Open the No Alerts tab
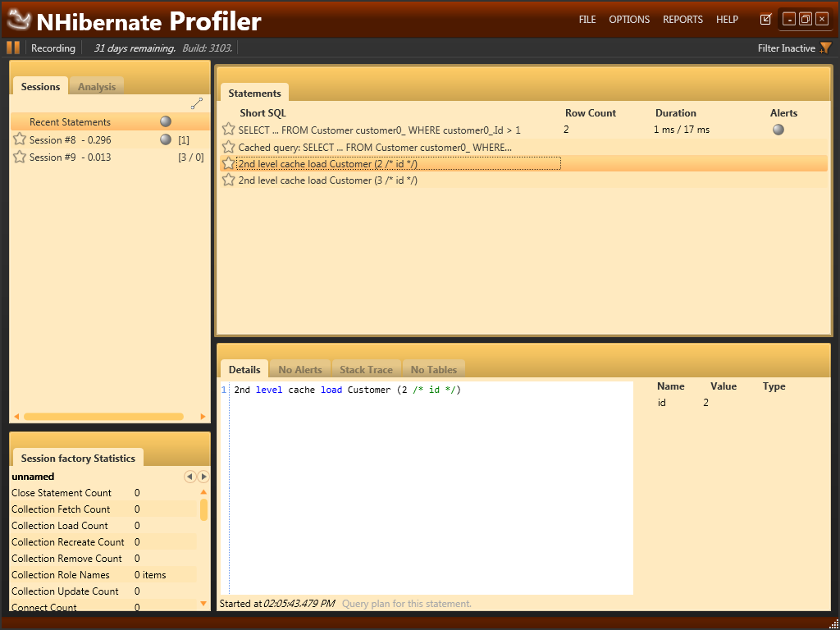Image resolution: width=840 pixels, height=630 pixels. 300,369
